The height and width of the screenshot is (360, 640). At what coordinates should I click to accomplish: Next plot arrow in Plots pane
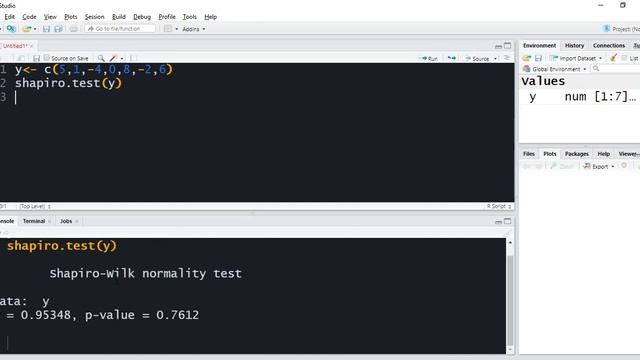(x=538, y=166)
